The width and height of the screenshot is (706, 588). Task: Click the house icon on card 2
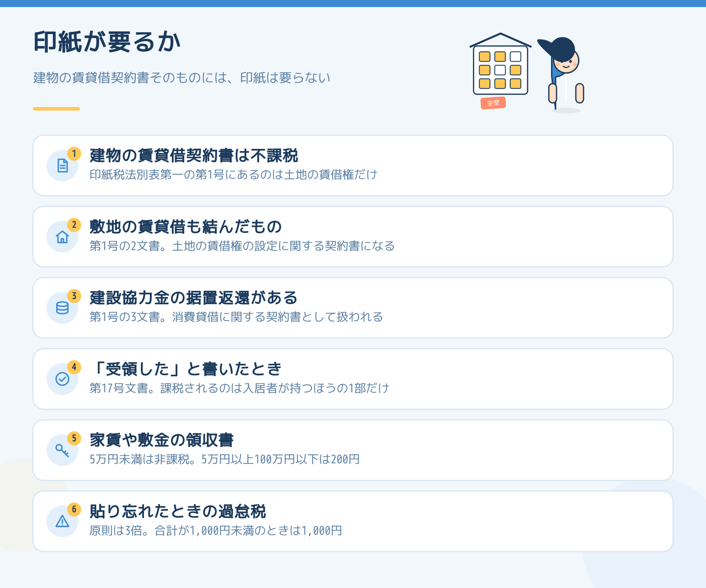(x=62, y=237)
